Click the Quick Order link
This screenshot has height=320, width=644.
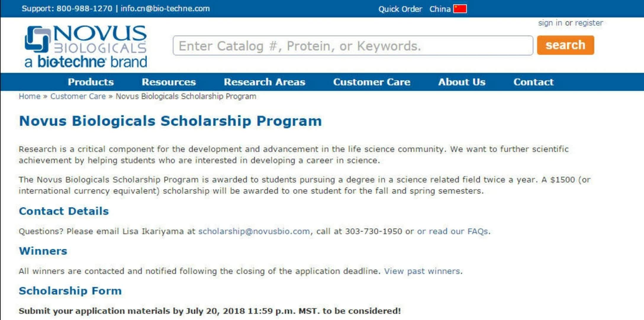[x=400, y=9]
